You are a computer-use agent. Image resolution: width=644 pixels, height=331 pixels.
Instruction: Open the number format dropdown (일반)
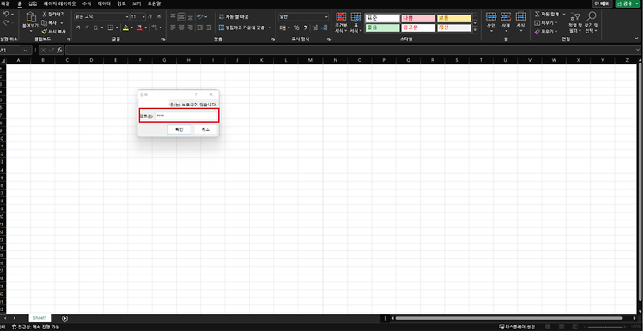326,17
